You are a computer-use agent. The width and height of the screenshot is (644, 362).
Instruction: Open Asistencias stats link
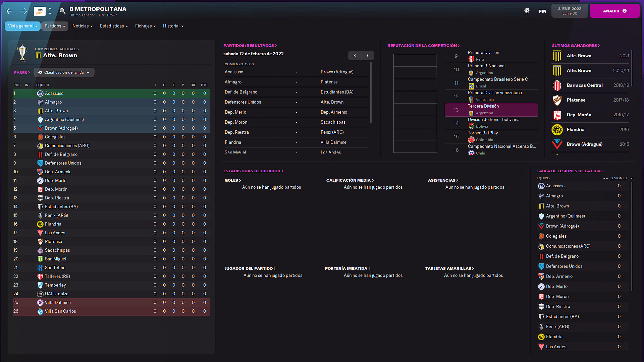443,180
